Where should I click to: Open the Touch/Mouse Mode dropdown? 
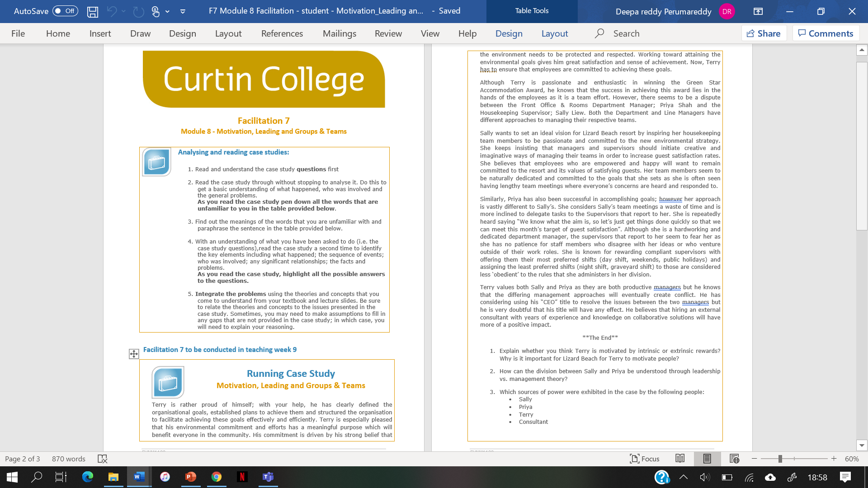(x=168, y=12)
